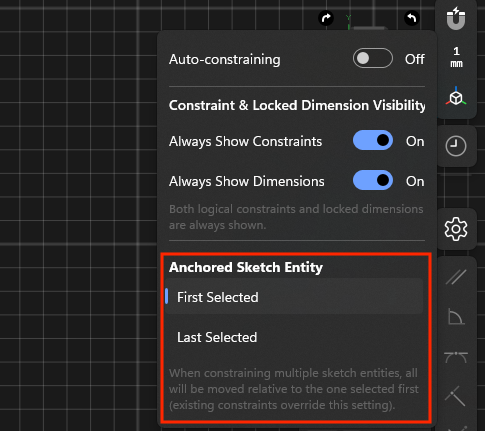Viewport: 485px width, 431px height.
Task: Click the Anchored Sketch Entity heading
Action: point(246,267)
